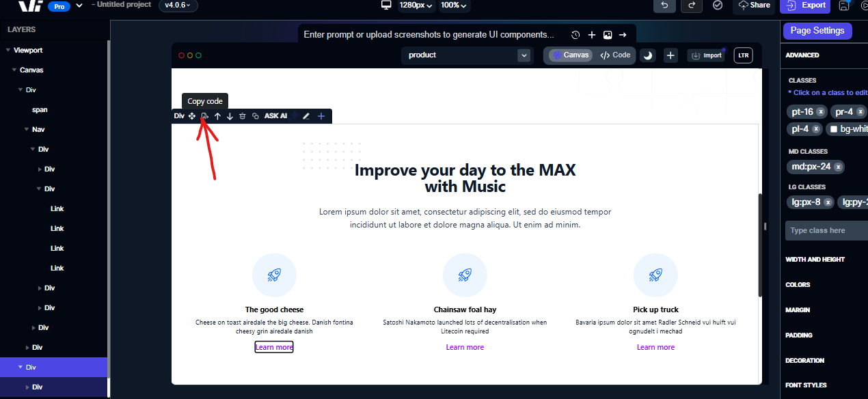
Task: Click the ASK AI button in the Div toolbar
Action: click(x=275, y=116)
